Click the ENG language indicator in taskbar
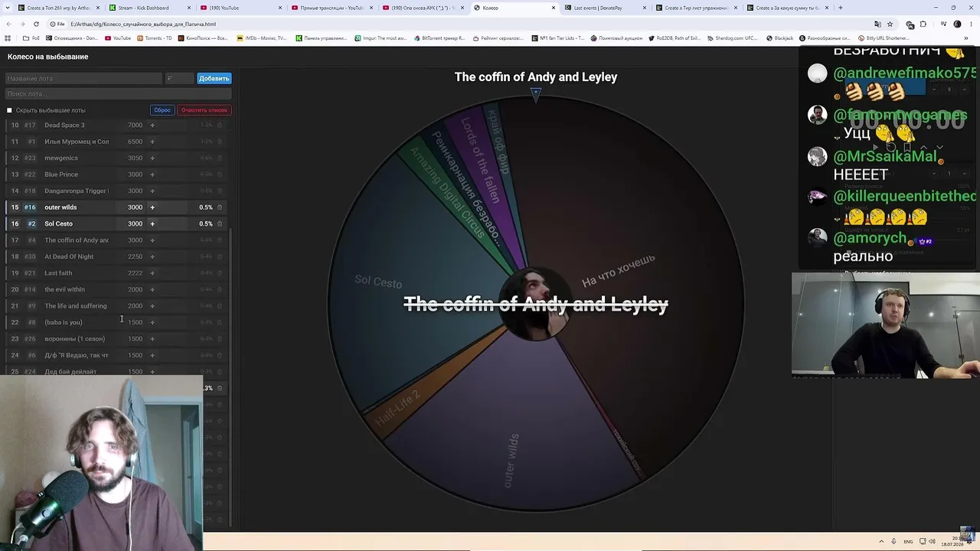The width and height of the screenshot is (980, 551). point(907,542)
